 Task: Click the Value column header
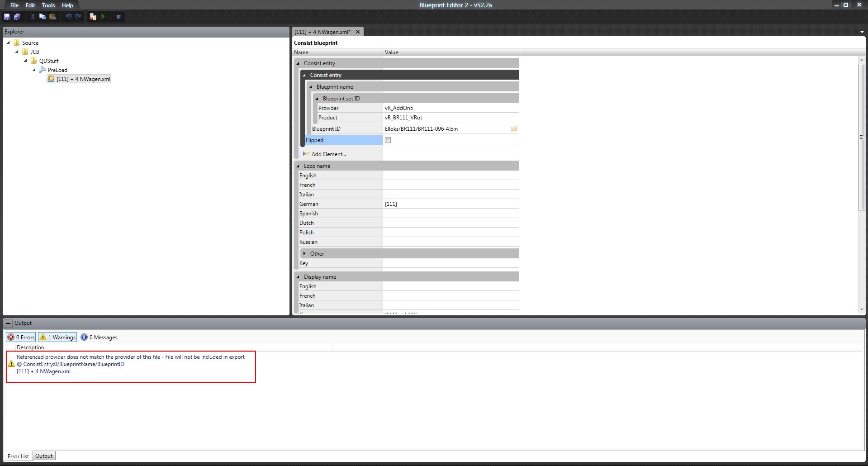click(451, 52)
